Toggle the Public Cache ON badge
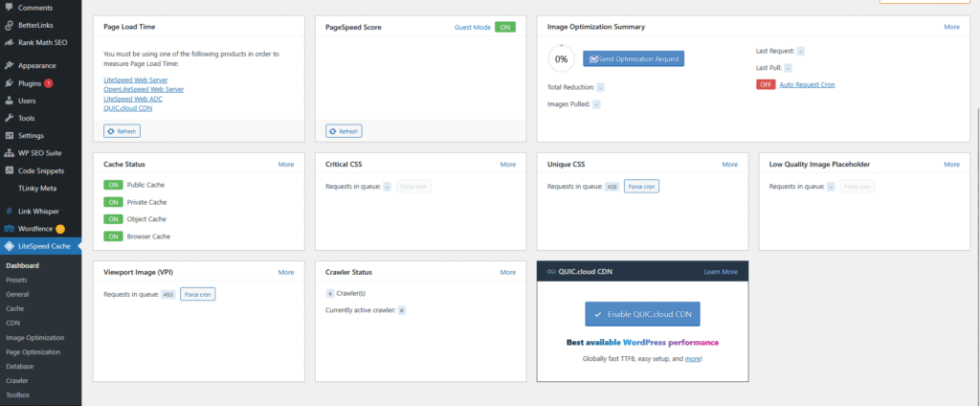The image size is (980, 406). (113, 185)
